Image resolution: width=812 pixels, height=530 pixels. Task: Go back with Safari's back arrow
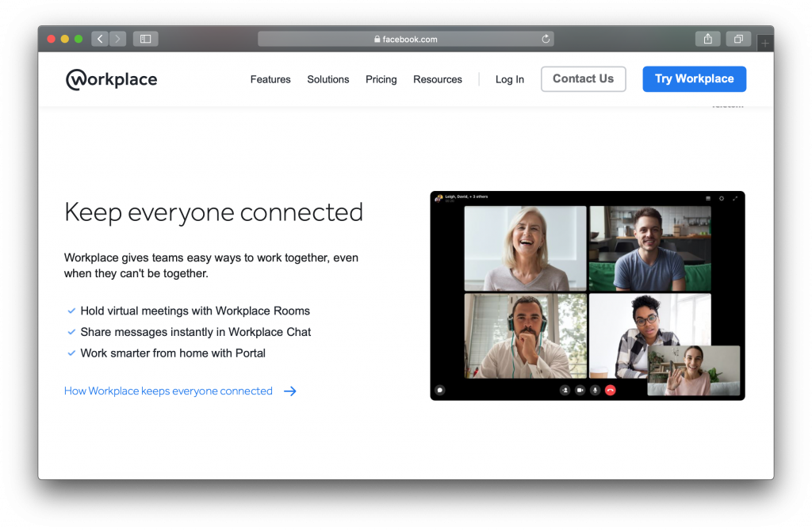[x=100, y=39]
